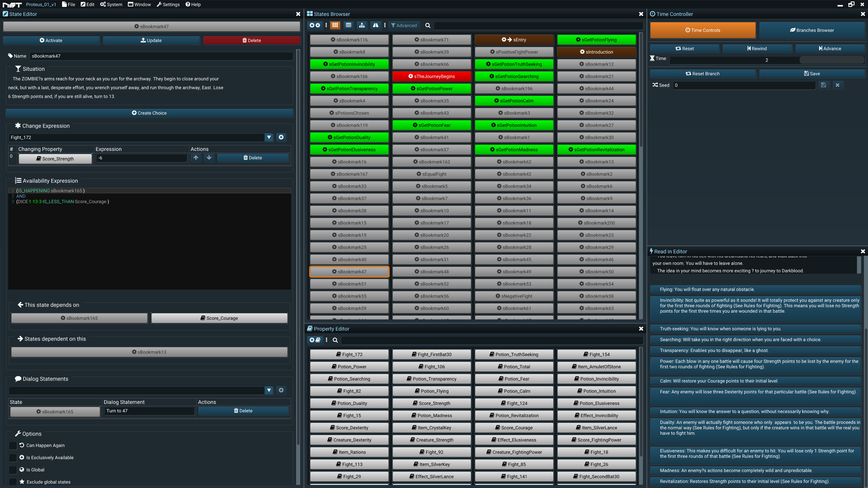Check the Is Global option
The width and height of the screenshot is (868, 488).
coord(13,470)
